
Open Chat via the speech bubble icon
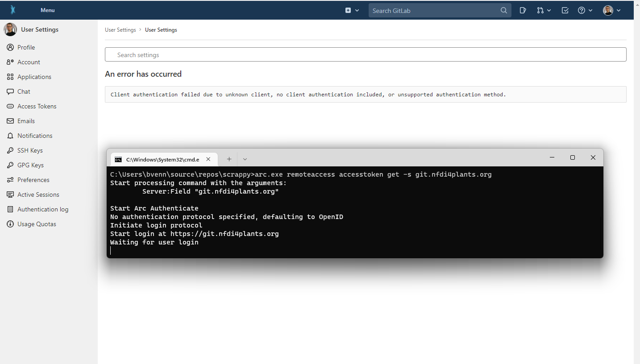10,91
